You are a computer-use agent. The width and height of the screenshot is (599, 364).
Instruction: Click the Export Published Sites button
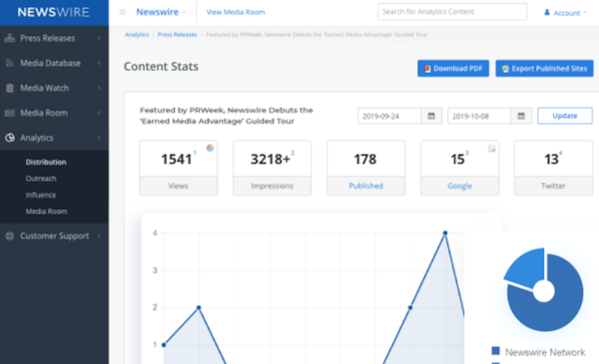pyautogui.click(x=544, y=69)
